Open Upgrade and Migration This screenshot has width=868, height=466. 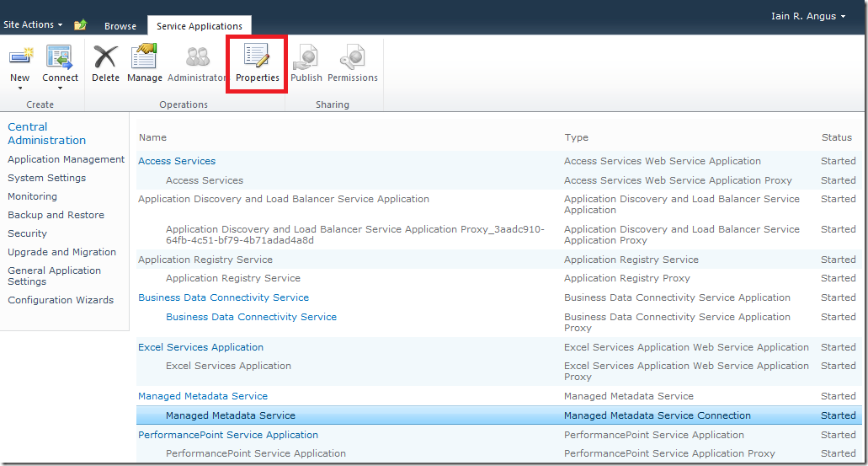tap(61, 252)
